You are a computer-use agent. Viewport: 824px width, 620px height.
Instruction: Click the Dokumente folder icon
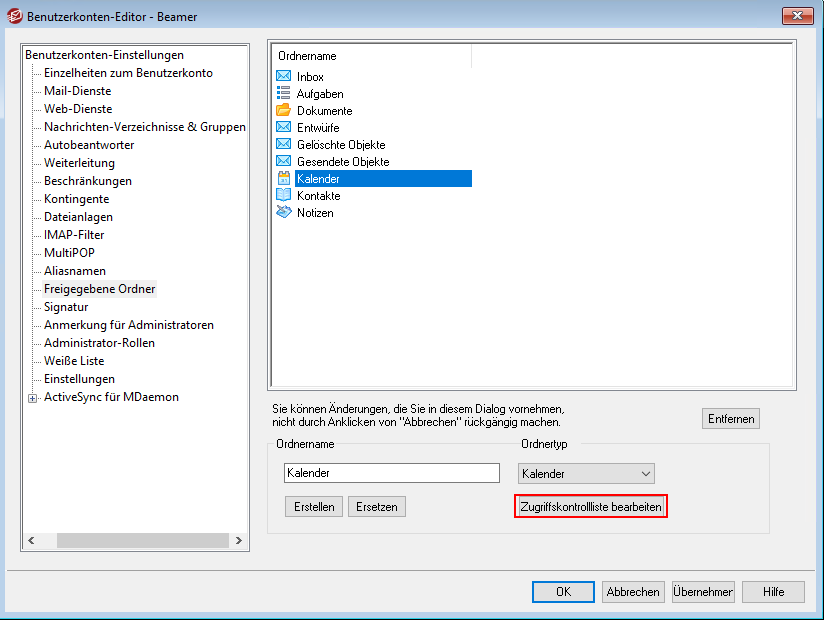click(x=283, y=111)
